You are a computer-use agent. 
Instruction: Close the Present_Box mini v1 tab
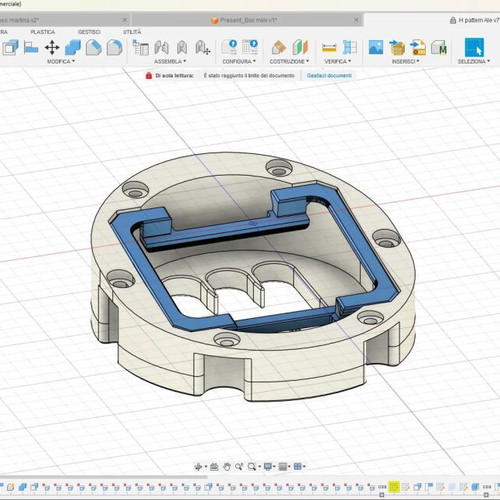356,20
